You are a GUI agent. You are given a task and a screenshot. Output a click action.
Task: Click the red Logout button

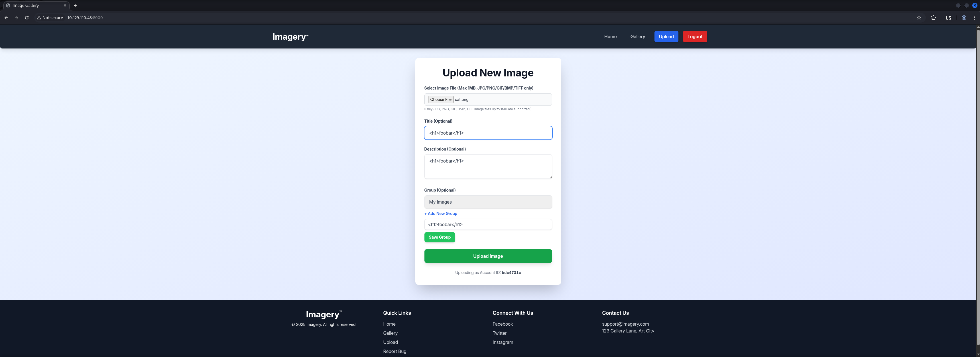694,36
